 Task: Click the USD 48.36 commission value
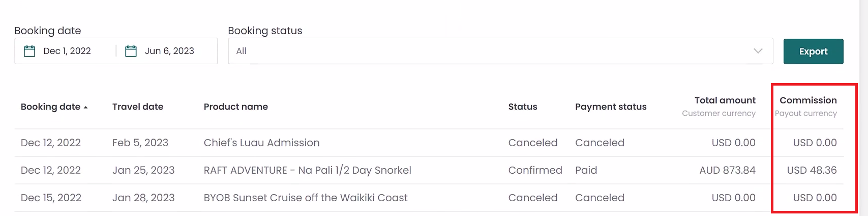click(812, 170)
